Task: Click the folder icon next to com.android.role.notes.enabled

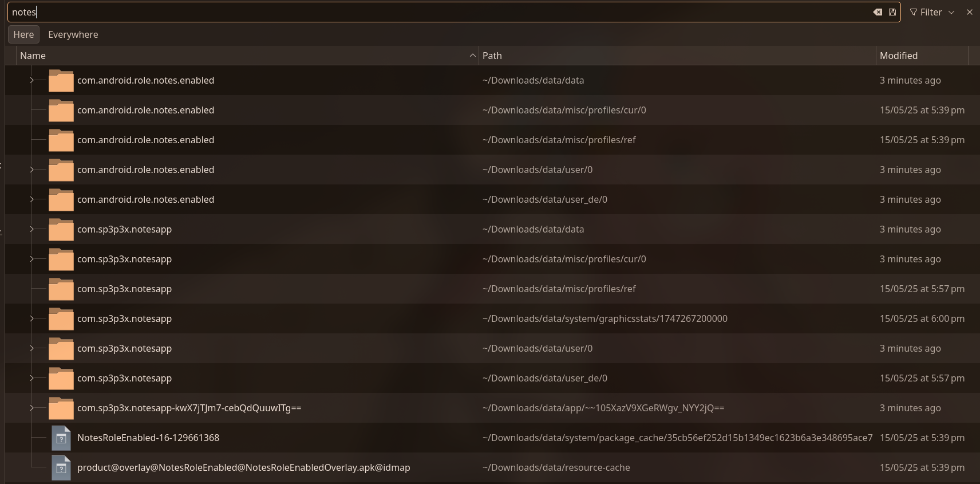Action: tap(61, 81)
